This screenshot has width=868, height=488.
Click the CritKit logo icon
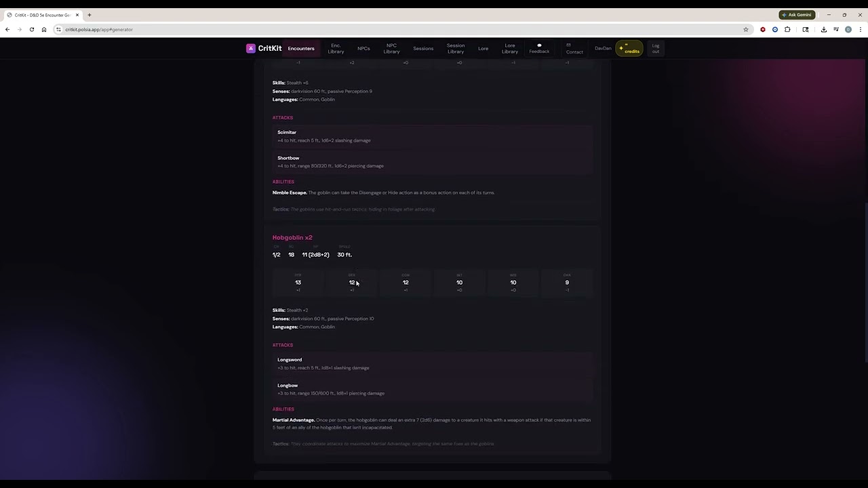click(x=251, y=48)
